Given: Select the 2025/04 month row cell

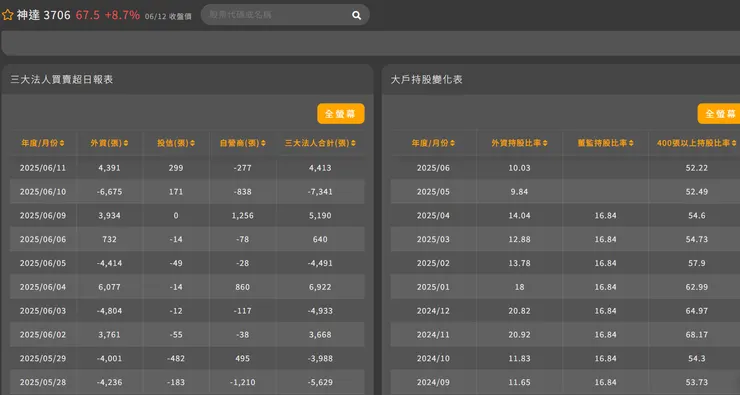Looking at the screenshot, I should click(x=433, y=216).
